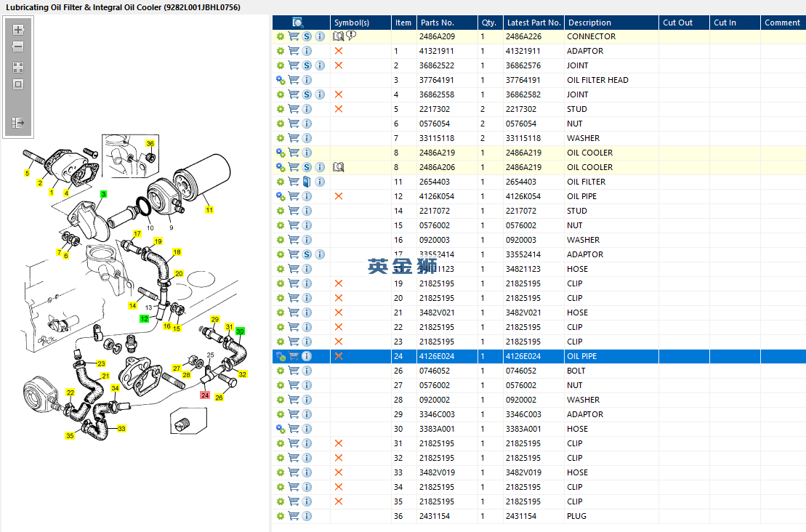
Task: Sort by Parts No. column header
Action: tap(447, 23)
